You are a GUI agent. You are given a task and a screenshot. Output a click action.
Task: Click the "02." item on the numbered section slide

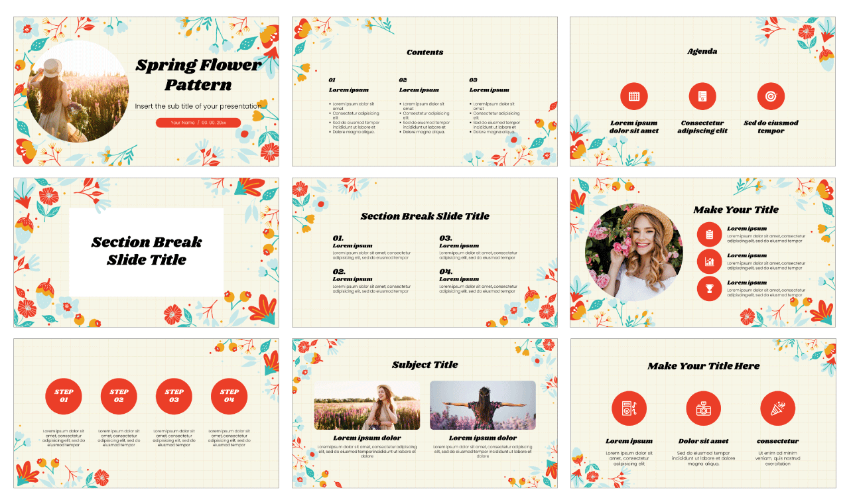coord(339,271)
